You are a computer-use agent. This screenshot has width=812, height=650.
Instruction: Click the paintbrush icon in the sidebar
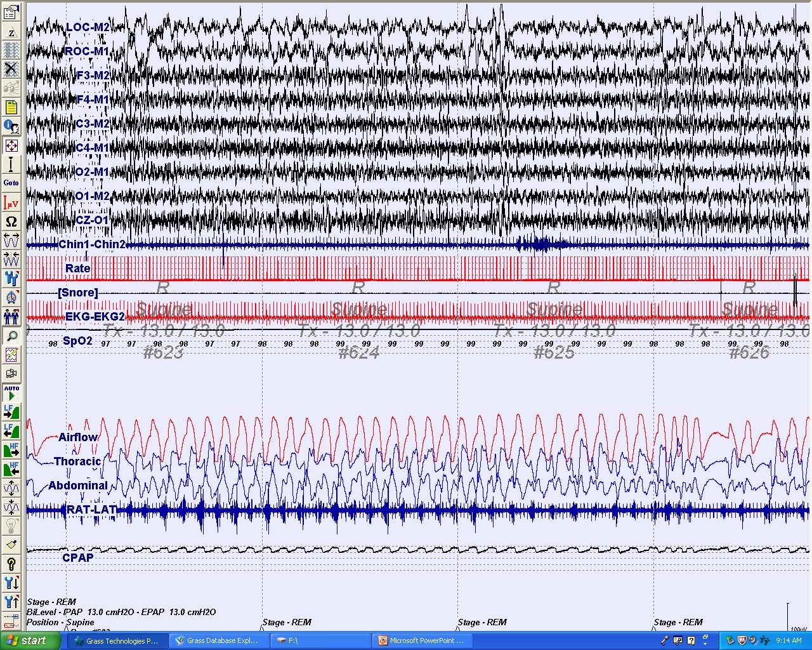coord(11,545)
